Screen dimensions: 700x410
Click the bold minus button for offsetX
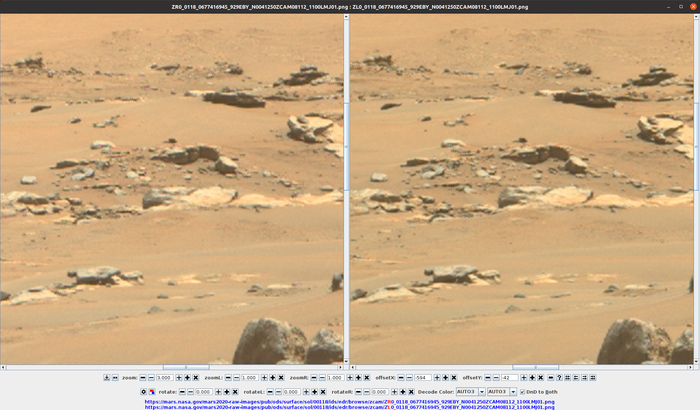click(401, 378)
